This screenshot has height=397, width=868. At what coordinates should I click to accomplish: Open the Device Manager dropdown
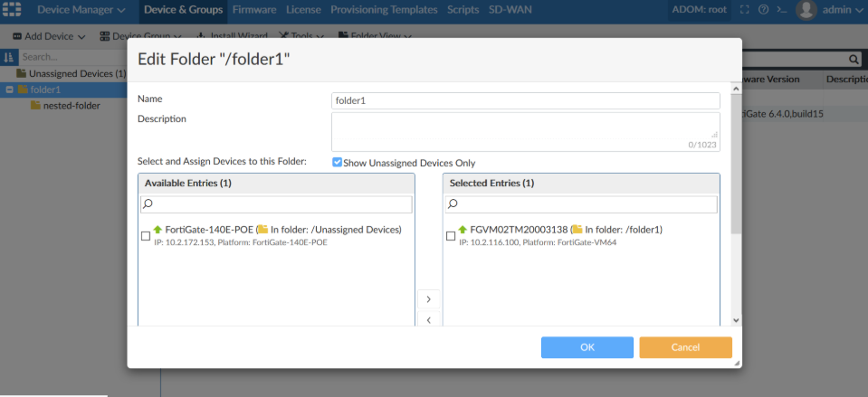[x=81, y=10]
